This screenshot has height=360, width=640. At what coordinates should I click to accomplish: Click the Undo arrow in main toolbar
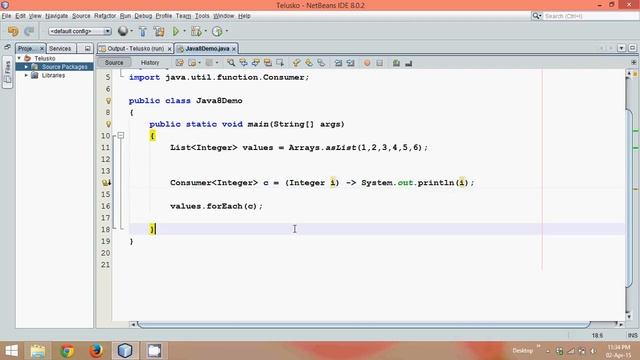[x=13, y=31]
